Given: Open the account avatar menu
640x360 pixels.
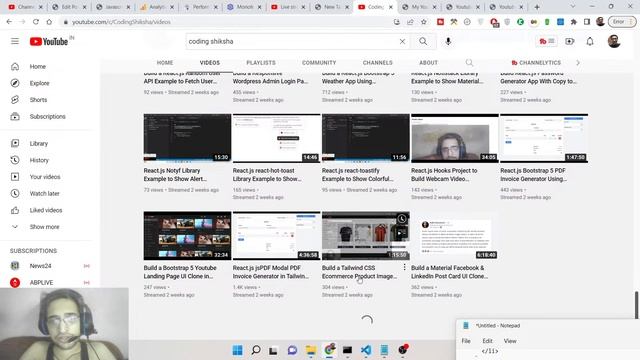Looking at the screenshot, I should pyautogui.click(x=614, y=41).
